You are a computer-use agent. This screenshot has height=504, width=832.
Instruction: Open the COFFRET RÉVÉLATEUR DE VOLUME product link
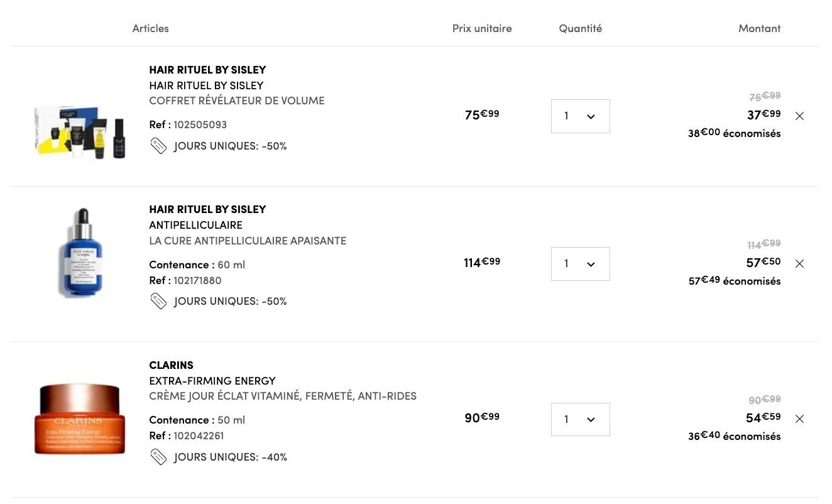pyautogui.click(x=237, y=101)
